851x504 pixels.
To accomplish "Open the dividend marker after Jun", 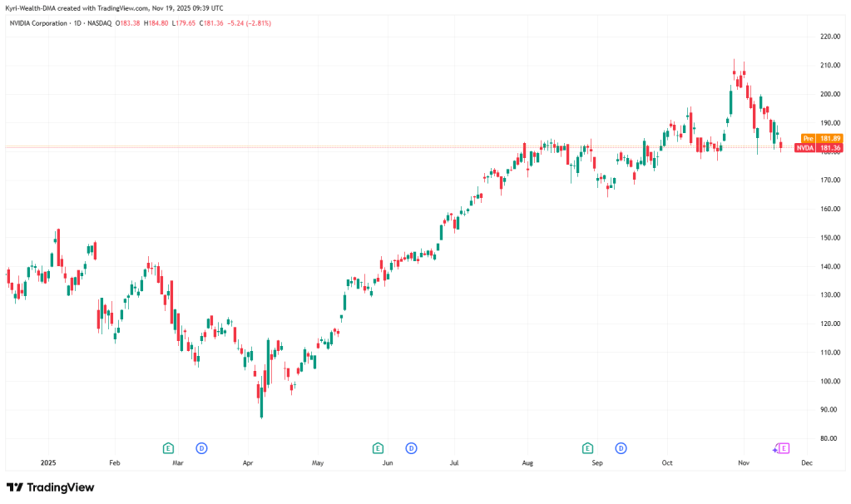I will (x=411, y=448).
